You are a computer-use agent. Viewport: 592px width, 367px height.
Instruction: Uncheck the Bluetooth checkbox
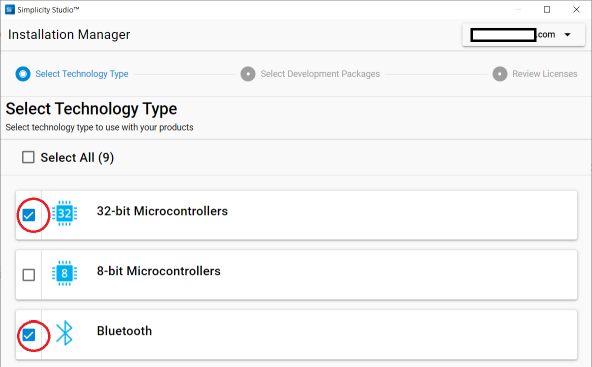coord(29,335)
